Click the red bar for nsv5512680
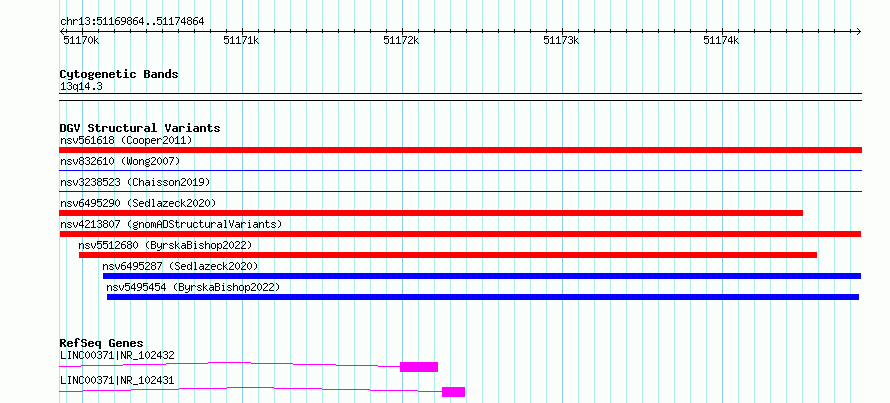Image resolution: width=890 pixels, height=403 pixels. (x=448, y=255)
